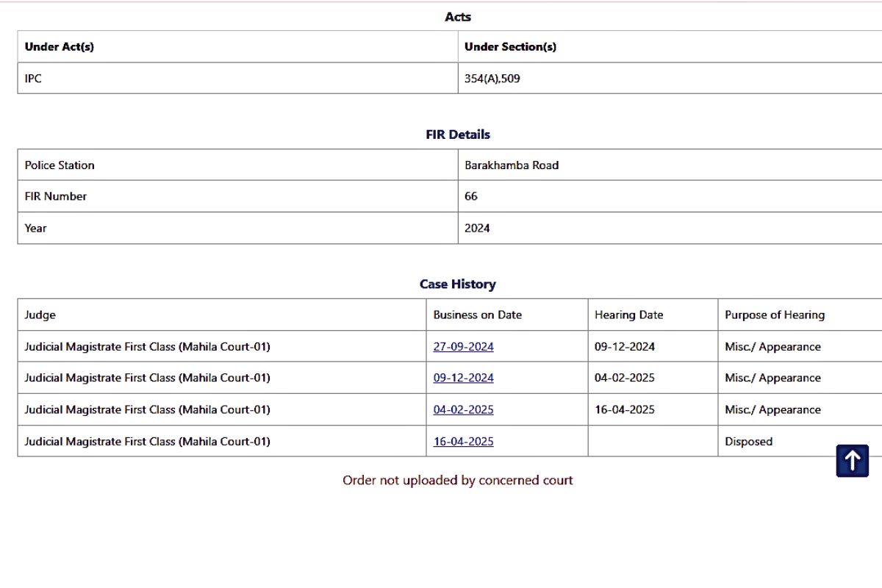Click the scroll-to-top arrow button
Image resolution: width=882 pixels, height=588 pixels.
click(852, 461)
